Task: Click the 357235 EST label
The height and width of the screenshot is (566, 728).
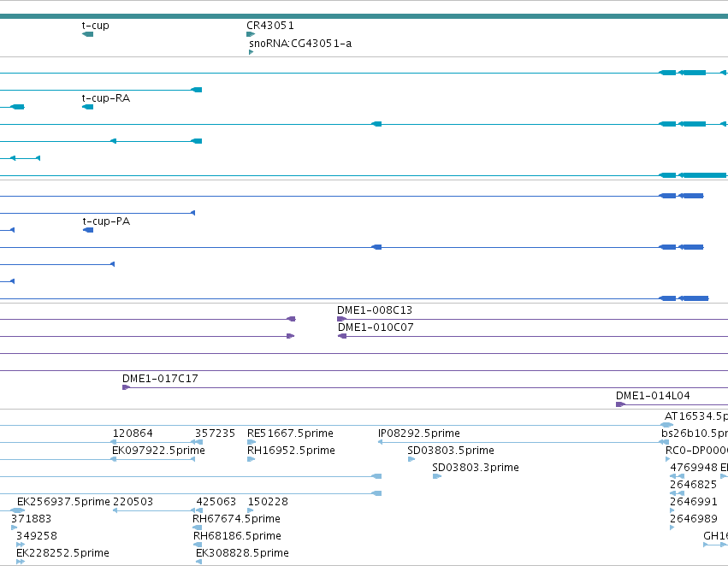Action: [x=215, y=433]
